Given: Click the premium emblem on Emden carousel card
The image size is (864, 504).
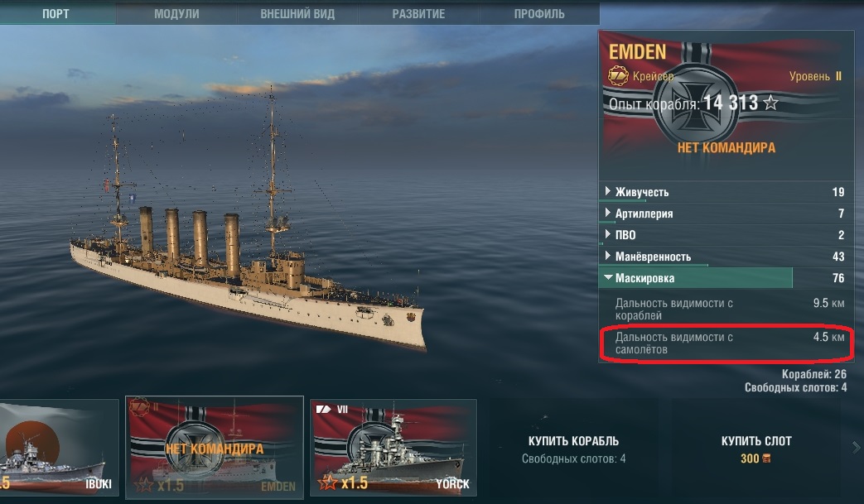Looking at the screenshot, I should pyautogui.click(x=139, y=408).
